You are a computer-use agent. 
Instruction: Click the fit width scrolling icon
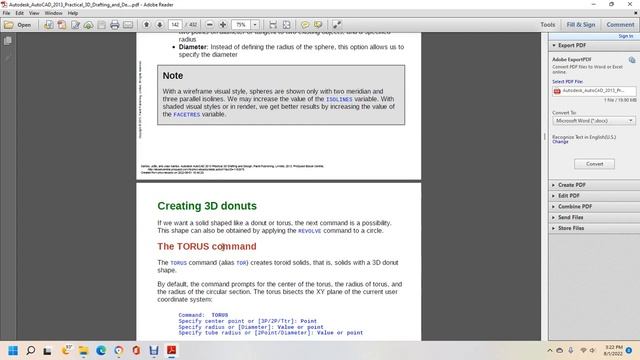tap(273, 25)
